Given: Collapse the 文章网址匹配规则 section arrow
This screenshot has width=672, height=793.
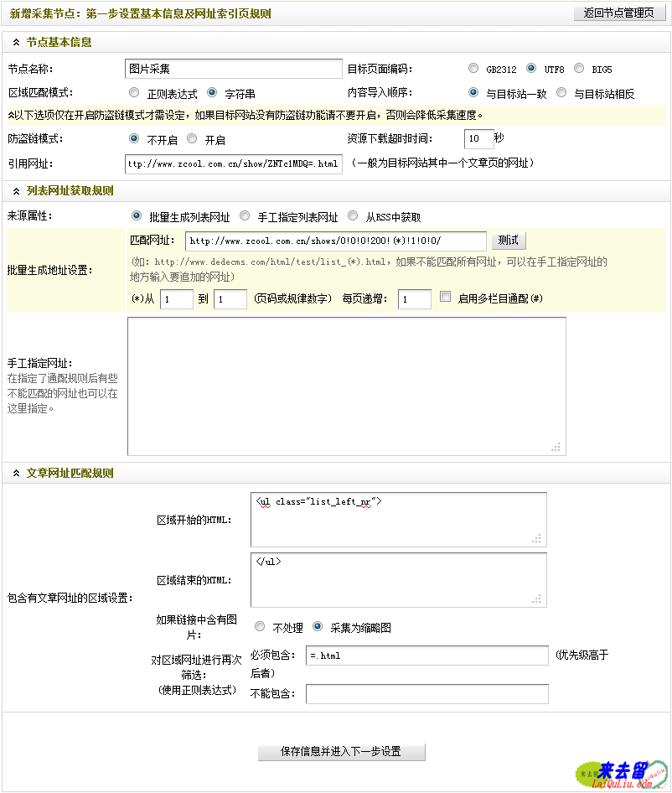Looking at the screenshot, I should click(16, 474).
